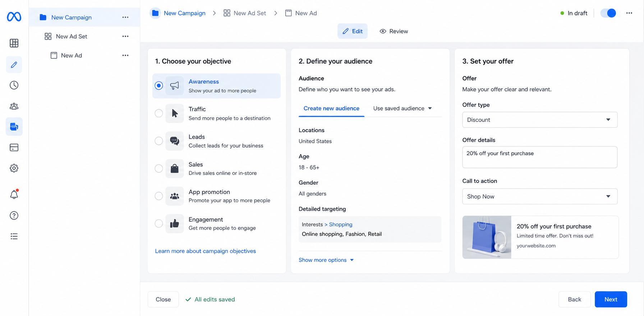Switch to the Review tab
Image resolution: width=644 pixels, height=316 pixels.
tap(394, 31)
